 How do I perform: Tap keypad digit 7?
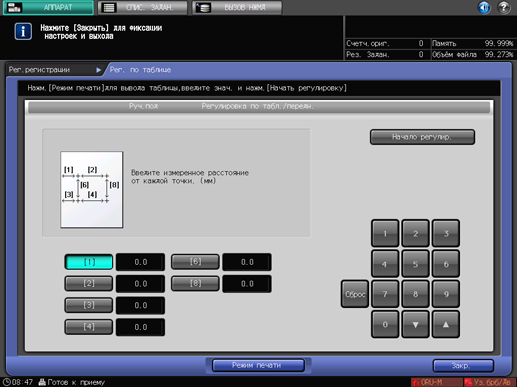(x=385, y=294)
